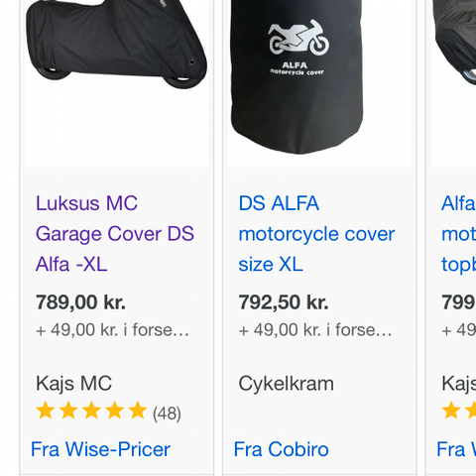
Task: Open the black motorcycle cover product image
Action: [x=116, y=83]
